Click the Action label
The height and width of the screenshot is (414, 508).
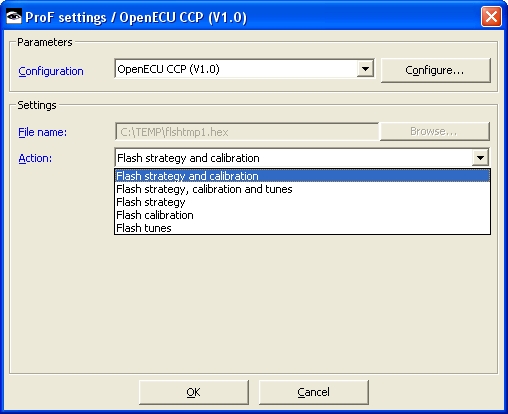(35, 158)
